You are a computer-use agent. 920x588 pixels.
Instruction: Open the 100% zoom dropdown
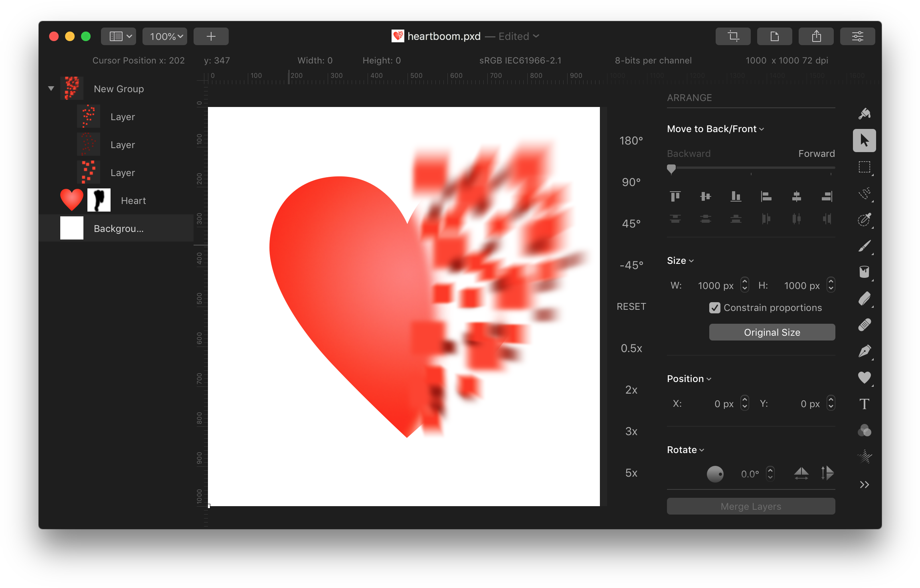165,36
